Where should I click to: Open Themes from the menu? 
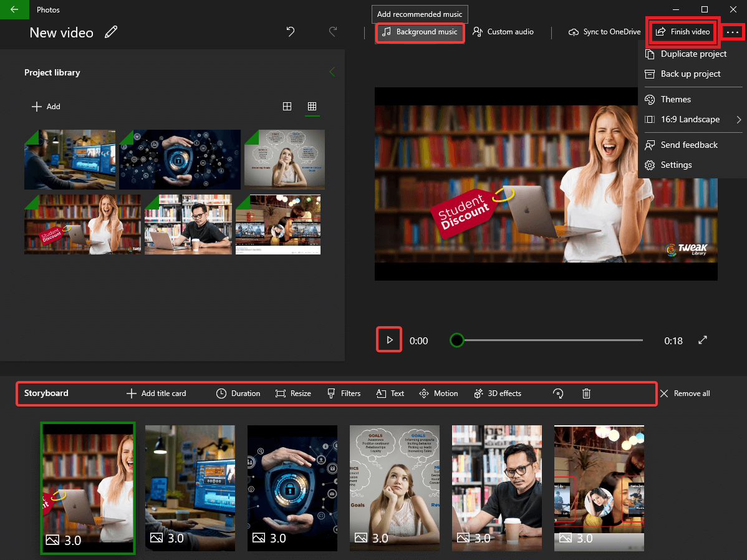(692, 99)
